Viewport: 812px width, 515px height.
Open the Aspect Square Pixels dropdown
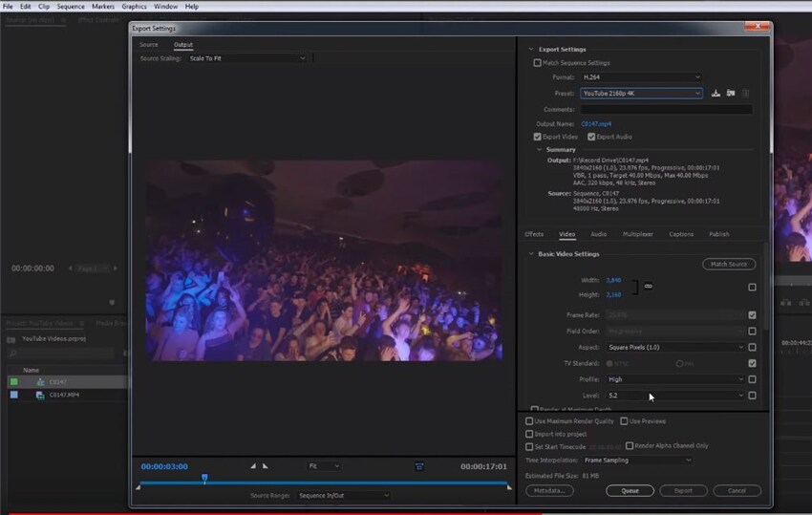coord(675,347)
